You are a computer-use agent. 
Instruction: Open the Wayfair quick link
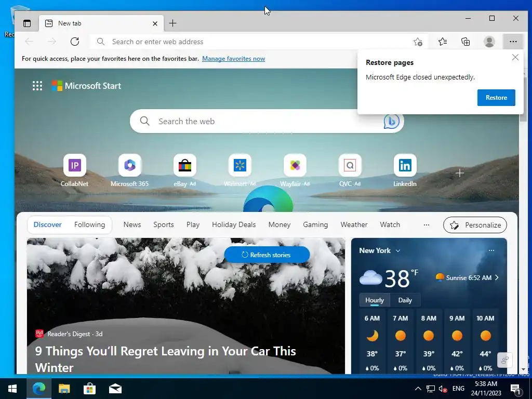click(x=295, y=170)
